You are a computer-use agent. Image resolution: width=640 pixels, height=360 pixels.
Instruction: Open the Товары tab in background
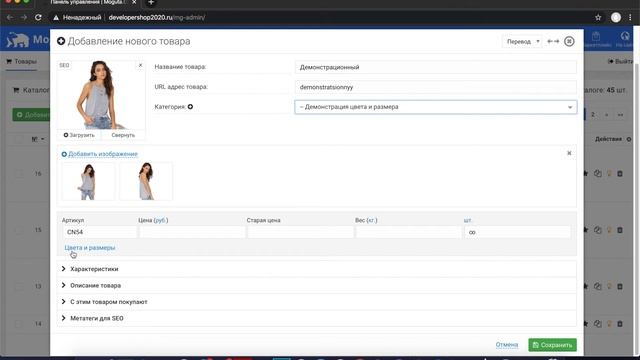(x=22, y=61)
